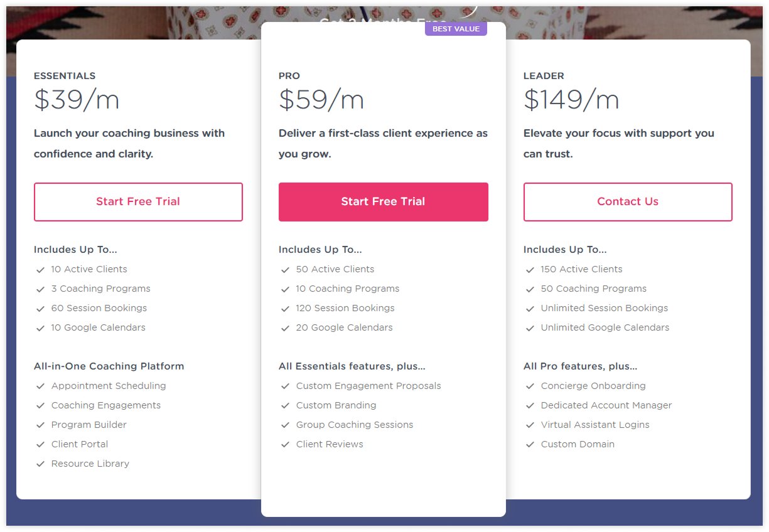Click checkmark beside Unlimited Session Bookings
The width and height of the screenshot is (769, 532).
530,309
